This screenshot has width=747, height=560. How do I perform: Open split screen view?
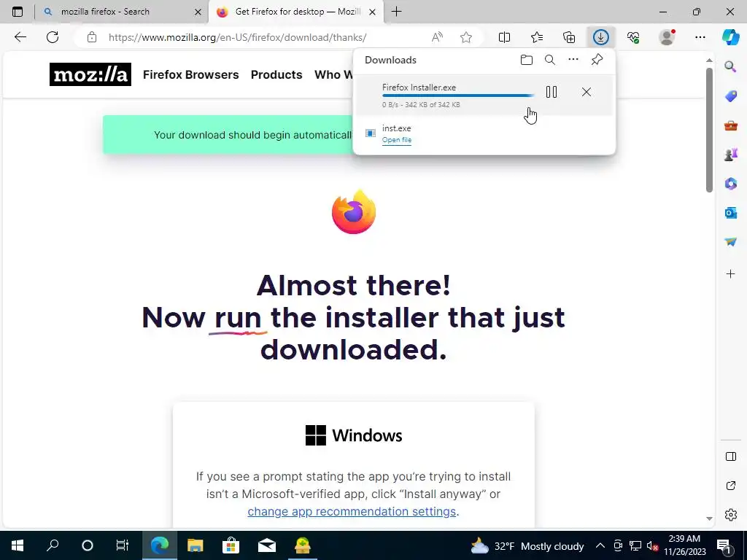click(x=505, y=37)
